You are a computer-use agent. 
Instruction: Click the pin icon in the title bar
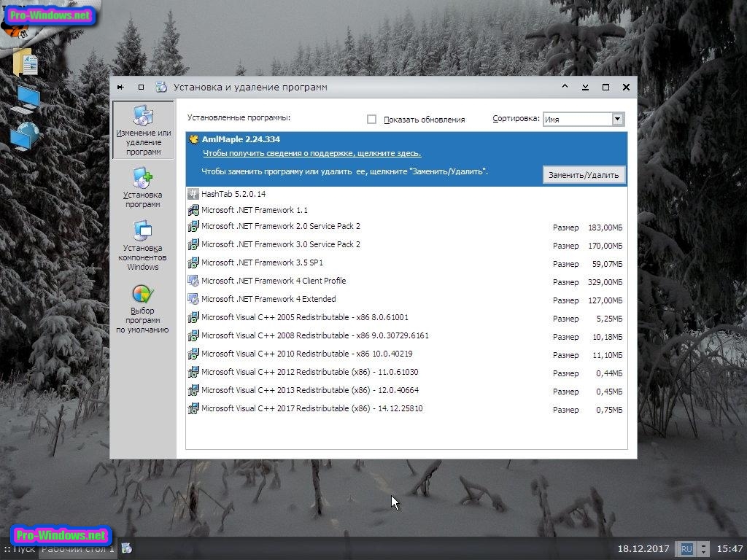tap(120, 87)
